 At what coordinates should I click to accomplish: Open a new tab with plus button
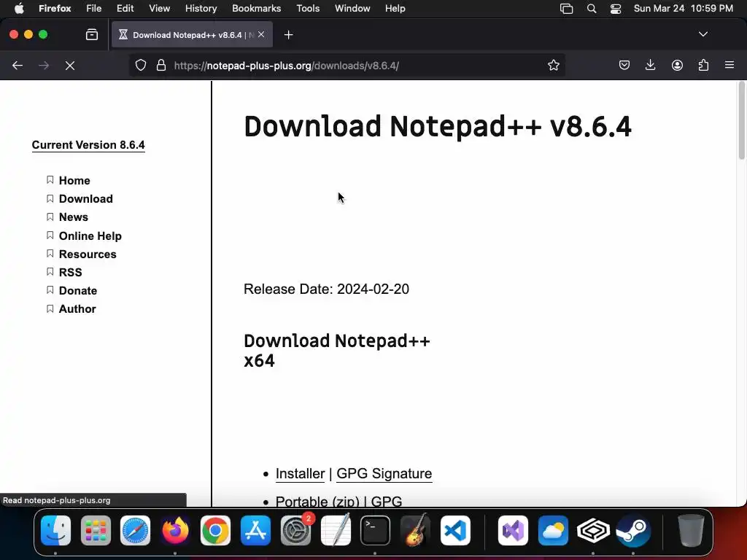pos(288,35)
